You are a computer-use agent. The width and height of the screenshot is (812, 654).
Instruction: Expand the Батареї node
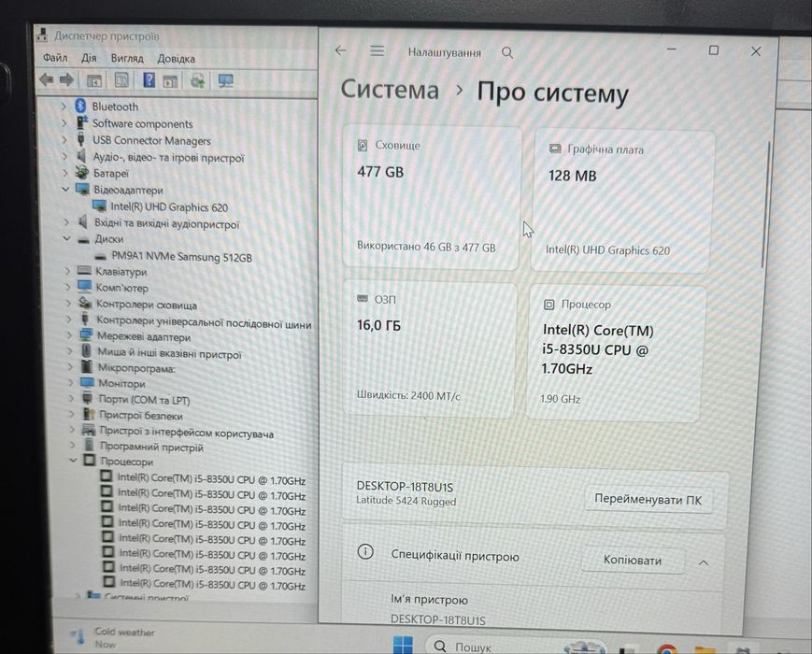point(64,173)
